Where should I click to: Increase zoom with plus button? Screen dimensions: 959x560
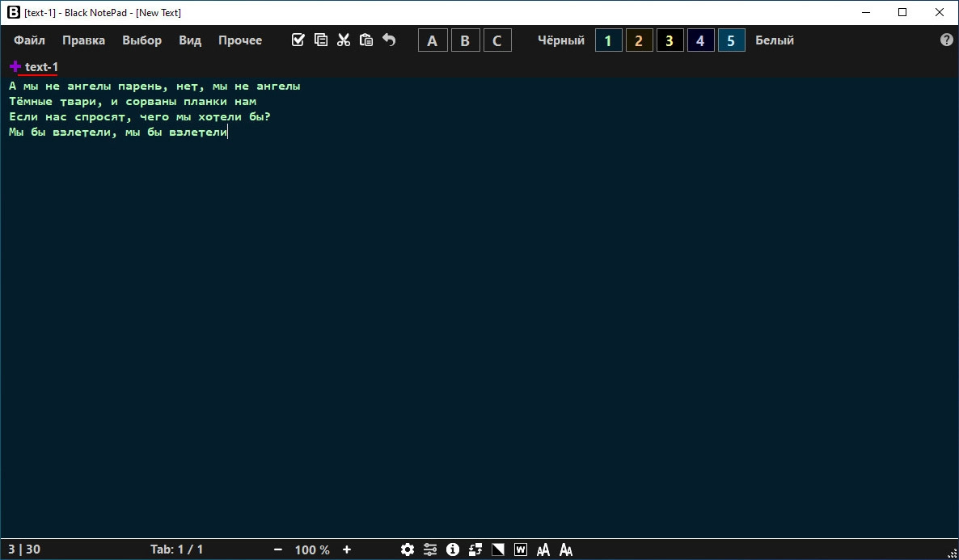coord(347,549)
